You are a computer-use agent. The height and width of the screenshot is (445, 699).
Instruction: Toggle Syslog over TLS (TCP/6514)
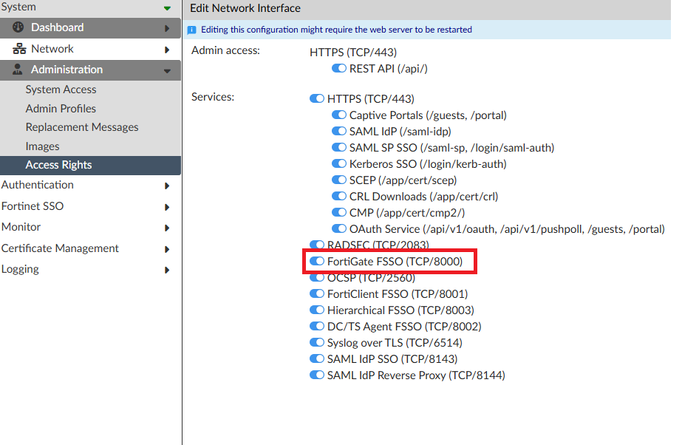click(318, 343)
